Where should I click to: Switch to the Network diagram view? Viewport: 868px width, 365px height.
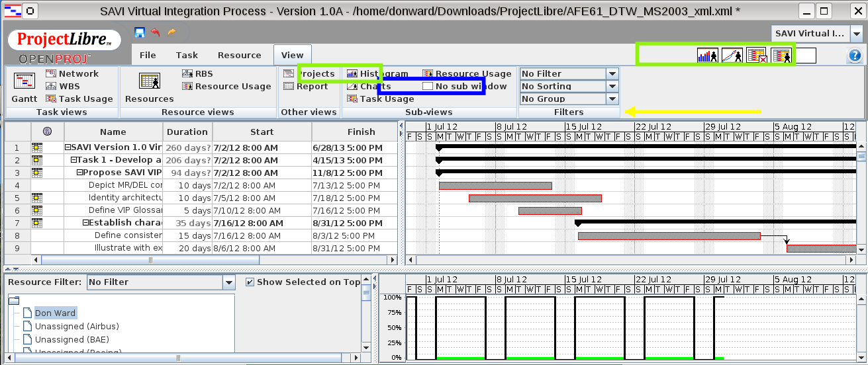point(72,74)
